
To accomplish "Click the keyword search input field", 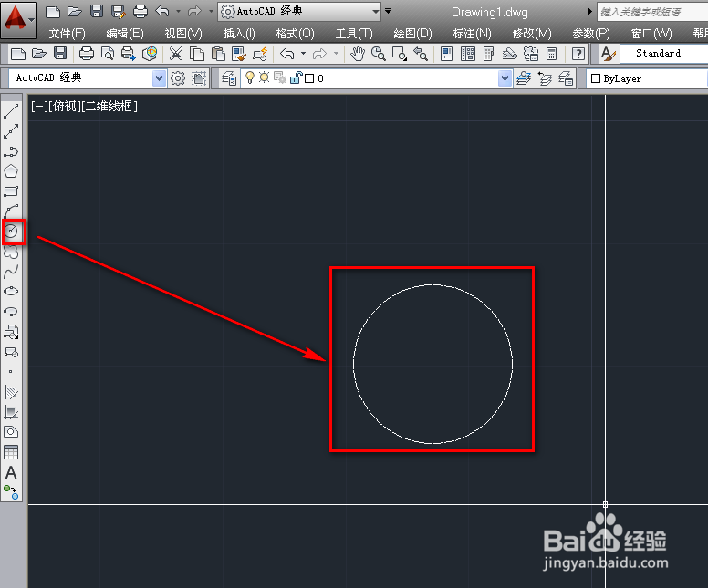I will click(x=652, y=12).
